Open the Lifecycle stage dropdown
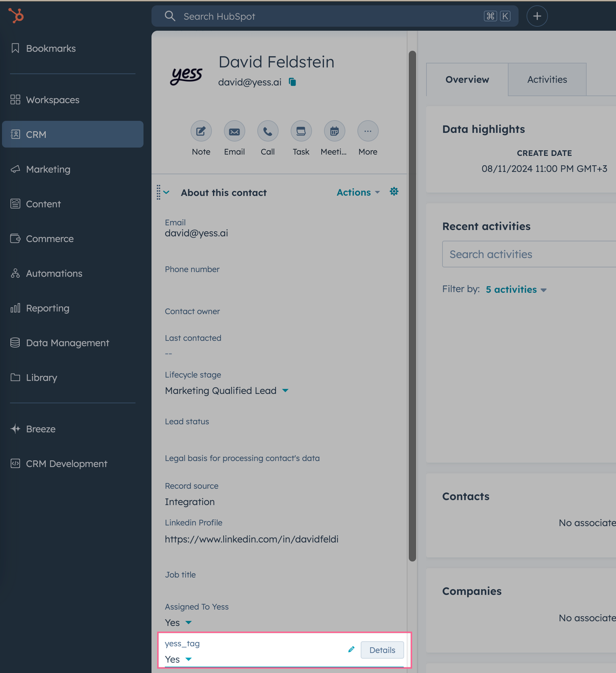 [227, 391]
